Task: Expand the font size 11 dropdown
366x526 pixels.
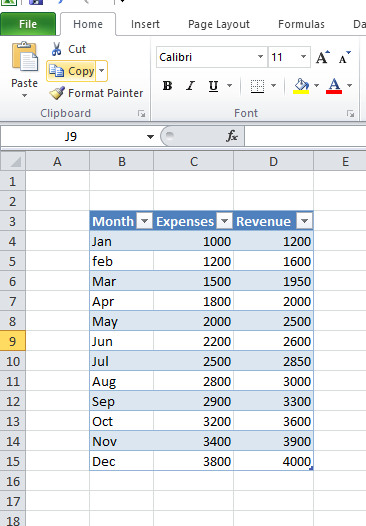Action: tap(303, 57)
